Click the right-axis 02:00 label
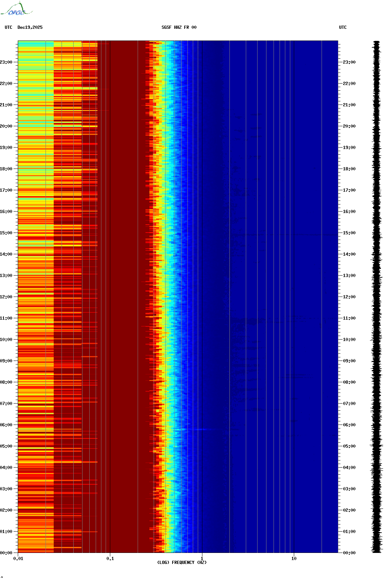Image resolution: width=392 pixels, height=581 pixels. click(349, 510)
